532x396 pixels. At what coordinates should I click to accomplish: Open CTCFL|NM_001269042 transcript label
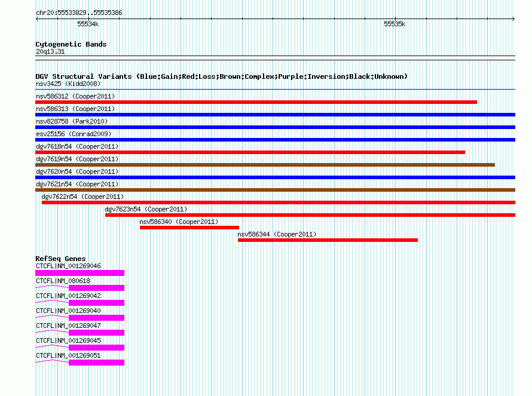pyautogui.click(x=69, y=296)
